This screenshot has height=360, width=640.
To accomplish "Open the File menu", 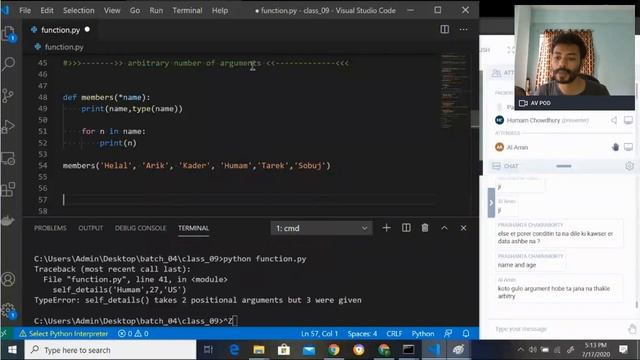I will coord(25,10).
